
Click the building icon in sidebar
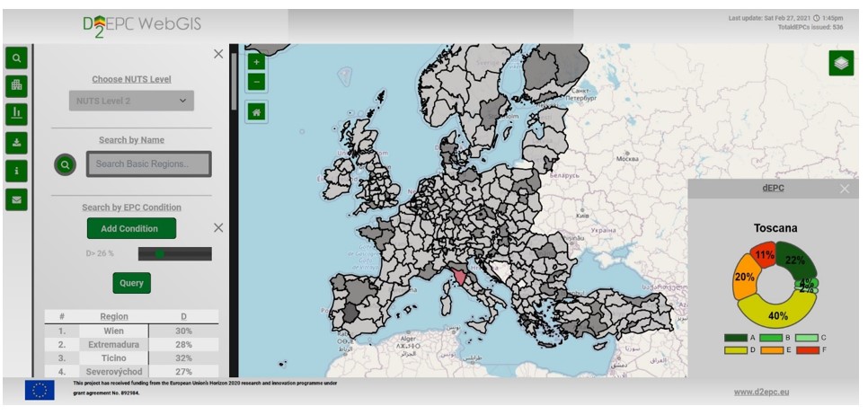click(x=16, y=85)
